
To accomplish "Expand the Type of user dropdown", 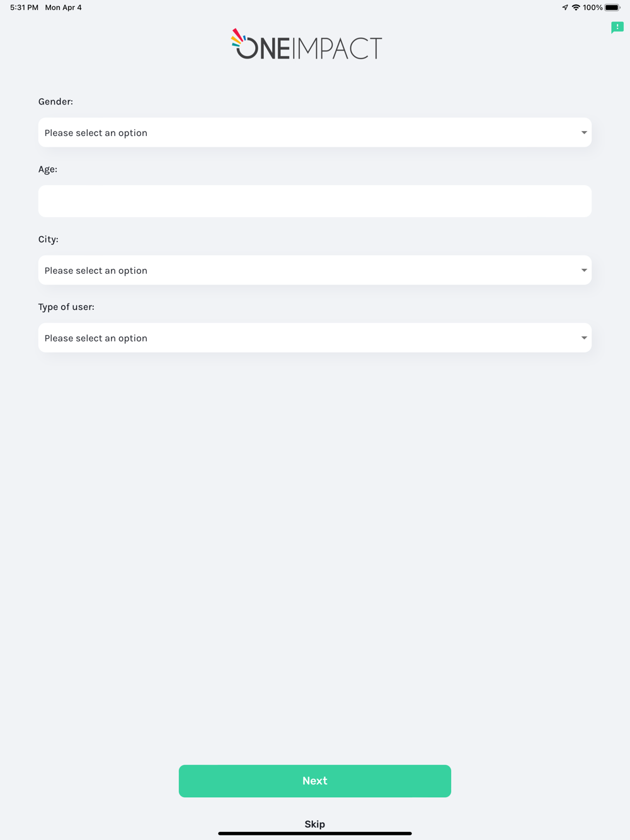I will [x=314, y=338].
